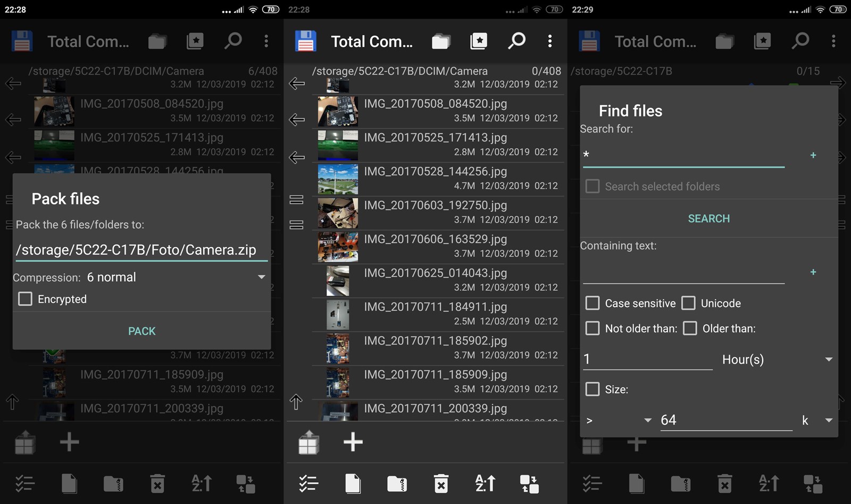Tap floppy disk app icon in left panel
The width and height of the screenshot is (851, 504).
tap(22, 41)
